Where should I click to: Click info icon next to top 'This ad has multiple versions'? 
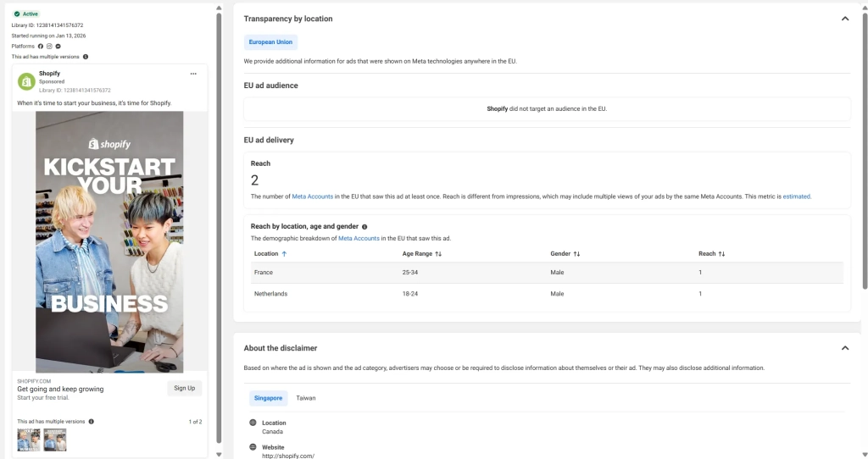(86, 57)
